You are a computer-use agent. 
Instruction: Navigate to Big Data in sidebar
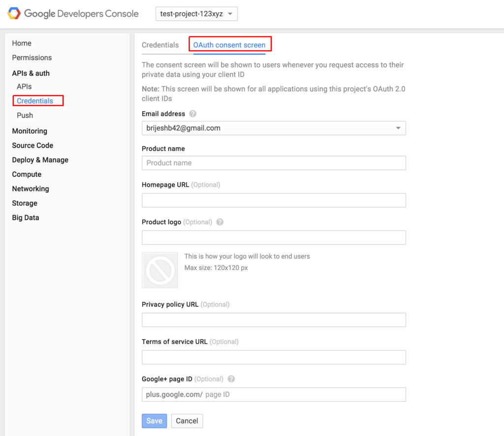pos(26,218)
